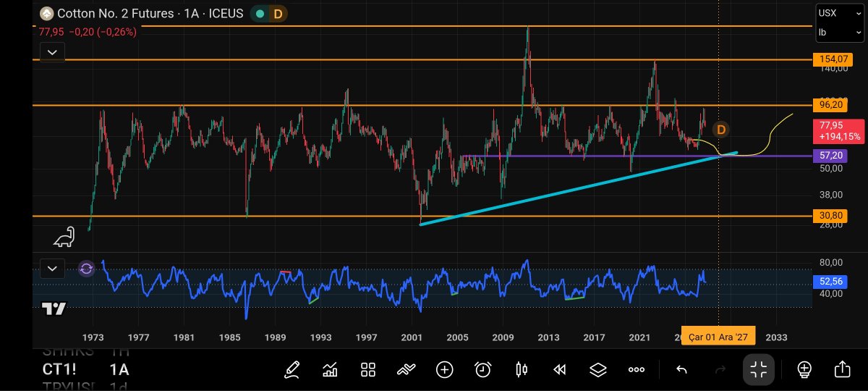
Task: Tap the purple circular indicator icon
Action: [x=86, y=269]
